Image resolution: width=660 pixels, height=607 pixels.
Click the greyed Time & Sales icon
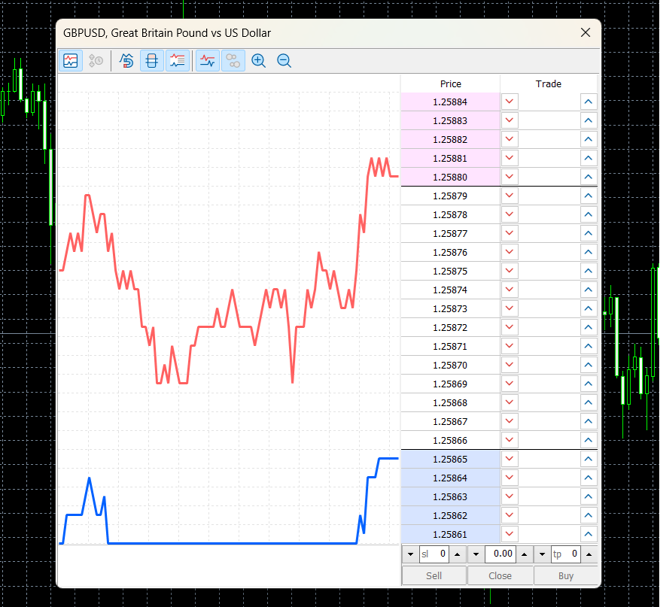(x=96, y=61)
